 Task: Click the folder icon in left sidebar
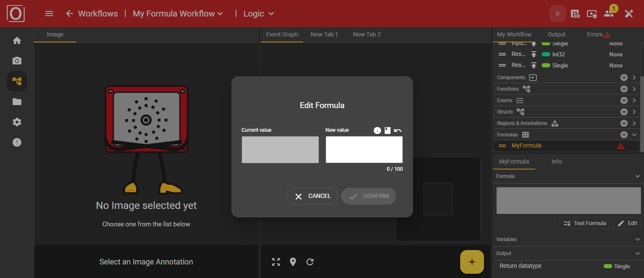17,101
